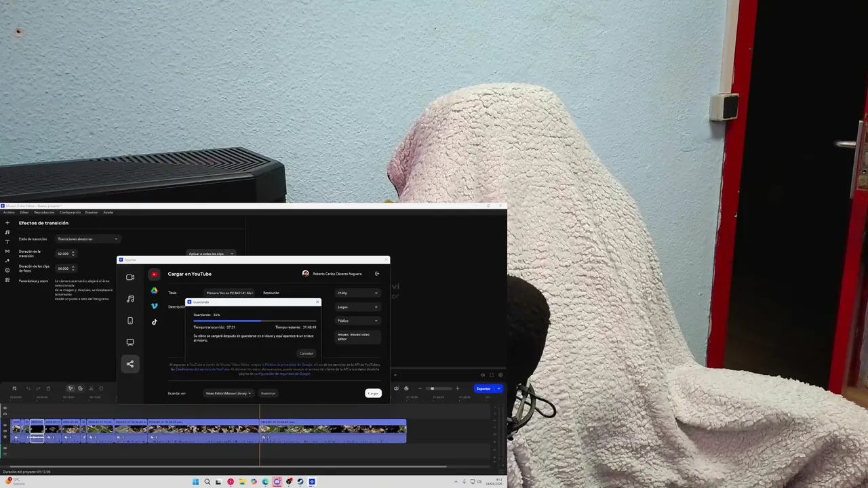
Task: Click the timeline zoom slider
Action: (x=439, y=388)
